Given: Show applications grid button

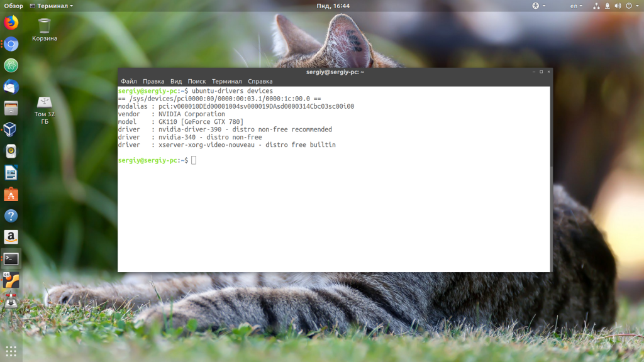Looking at the screenshot, I should 11,351.
